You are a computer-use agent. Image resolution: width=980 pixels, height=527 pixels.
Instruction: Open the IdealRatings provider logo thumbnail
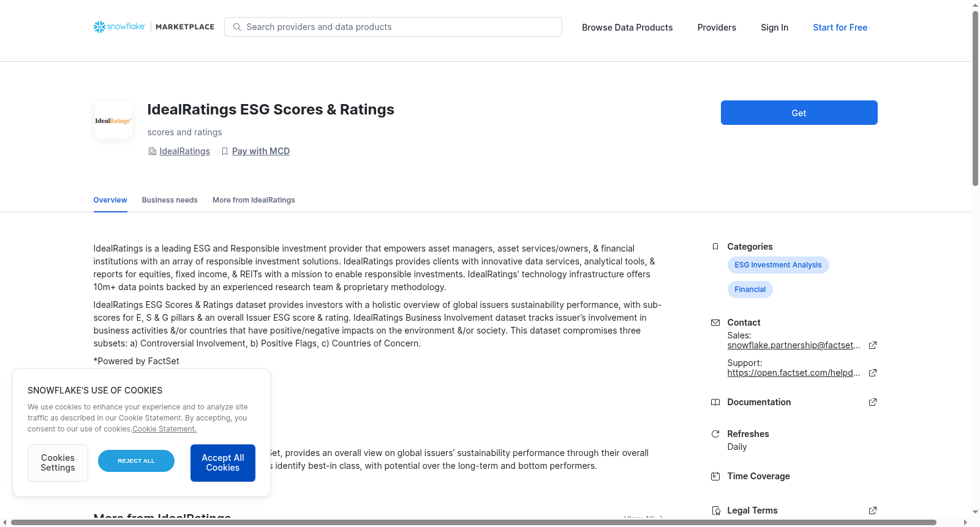113,121
